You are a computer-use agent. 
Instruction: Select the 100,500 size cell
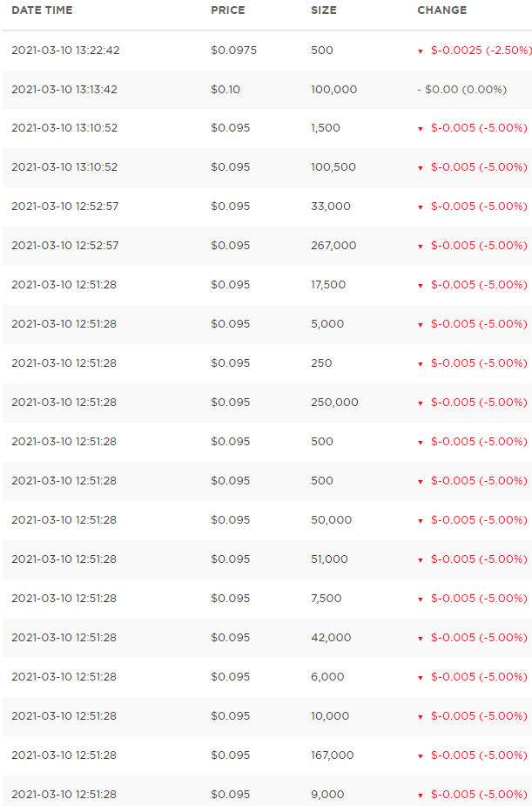[333, 167]
